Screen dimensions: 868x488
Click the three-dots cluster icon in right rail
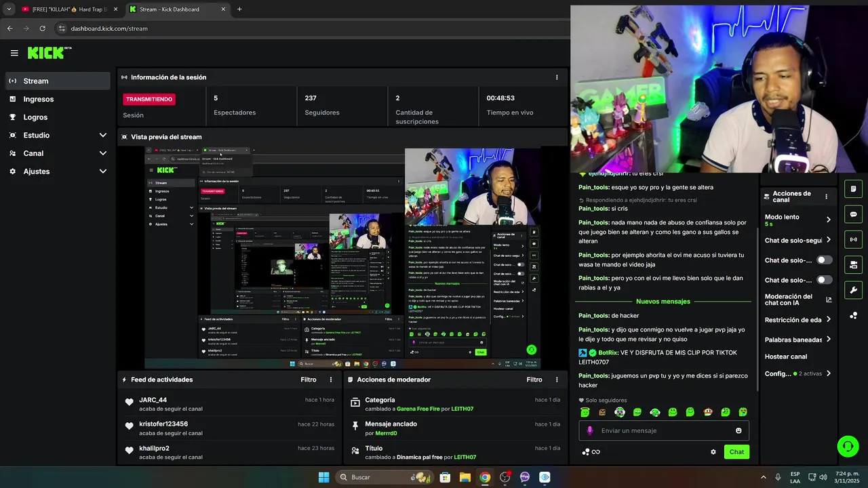pyautogui.click(x=853, y=316)
